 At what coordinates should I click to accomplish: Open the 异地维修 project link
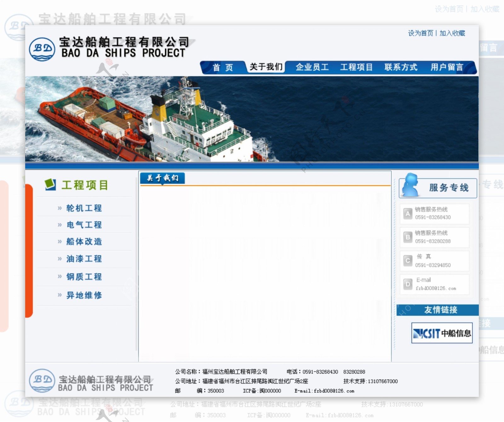[x=84, y=295]
